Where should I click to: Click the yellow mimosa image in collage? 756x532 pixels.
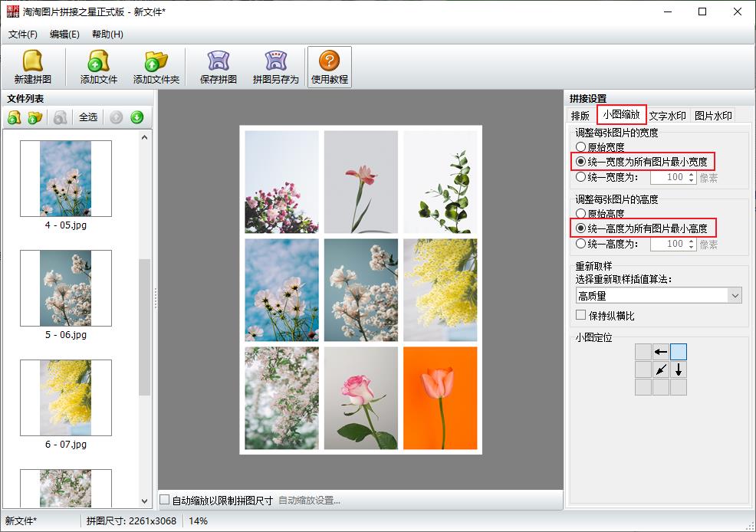click(440, 290)
